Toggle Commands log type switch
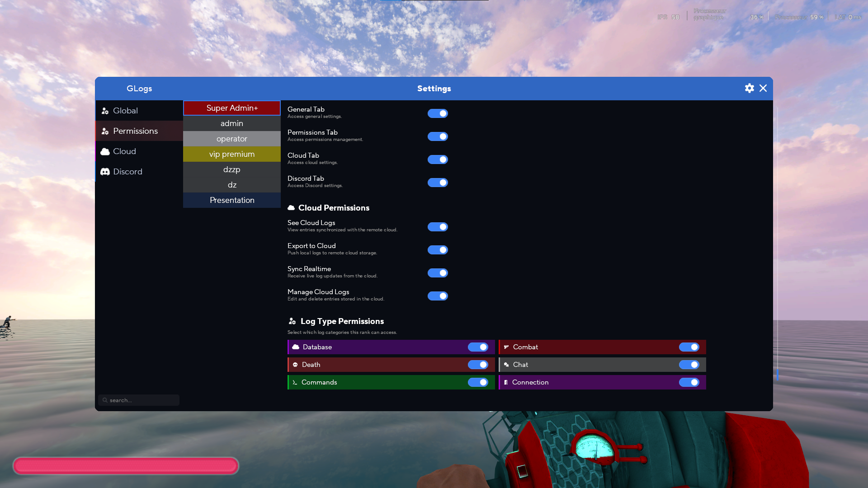The height and width of the screenshot is (488, 868). [478, 382]
